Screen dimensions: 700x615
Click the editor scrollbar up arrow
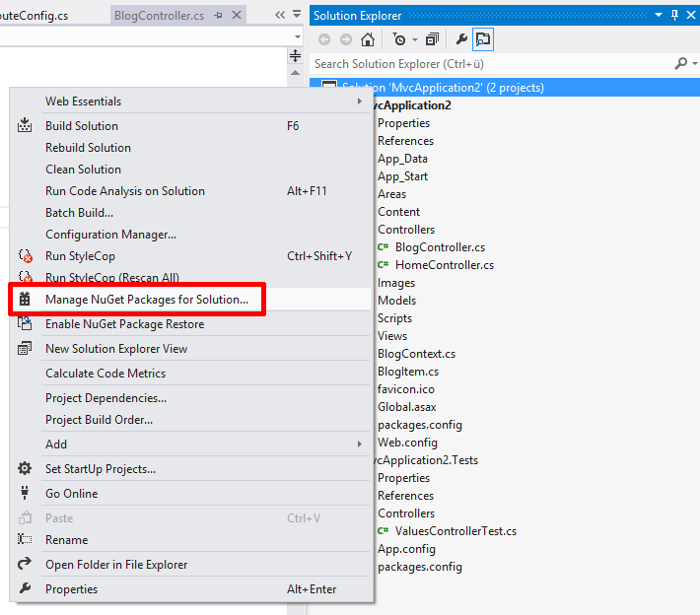click(295, 73)
